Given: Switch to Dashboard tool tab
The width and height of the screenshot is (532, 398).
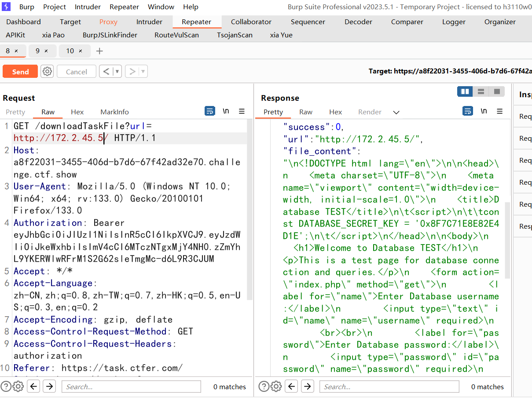Looking at the screenshot, I should pyautogui.click(x=23, y=22).
